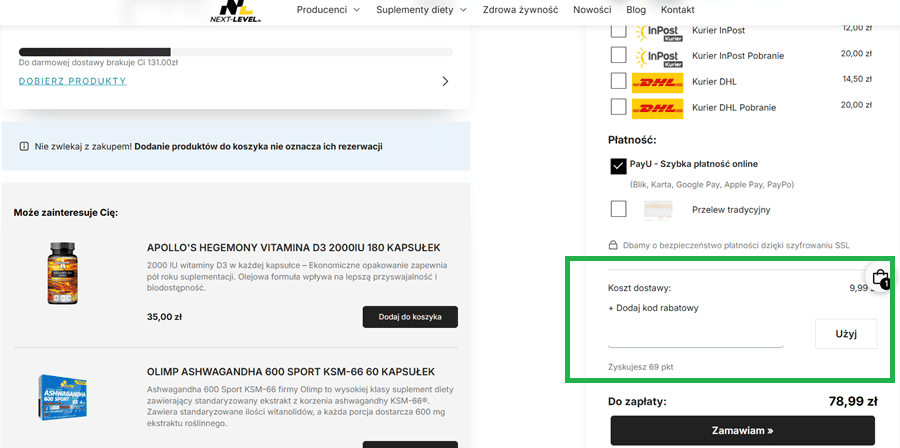The image size is (900, 448).
Task: Open the floating shopping bag cart icon
Action: [x=881, y=278]
